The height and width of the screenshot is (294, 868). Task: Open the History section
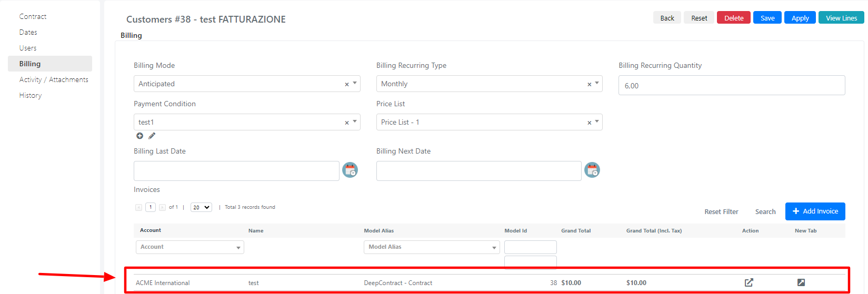31,95
